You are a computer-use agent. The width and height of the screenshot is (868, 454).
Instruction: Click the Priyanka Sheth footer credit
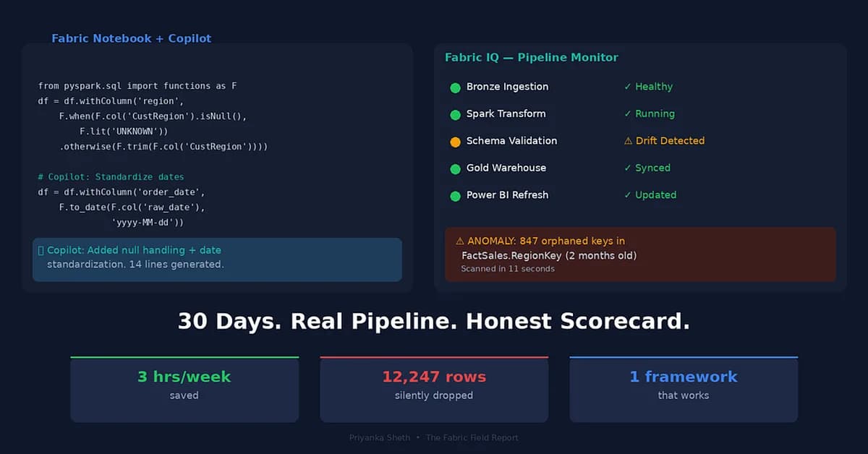tap(380, 437)
